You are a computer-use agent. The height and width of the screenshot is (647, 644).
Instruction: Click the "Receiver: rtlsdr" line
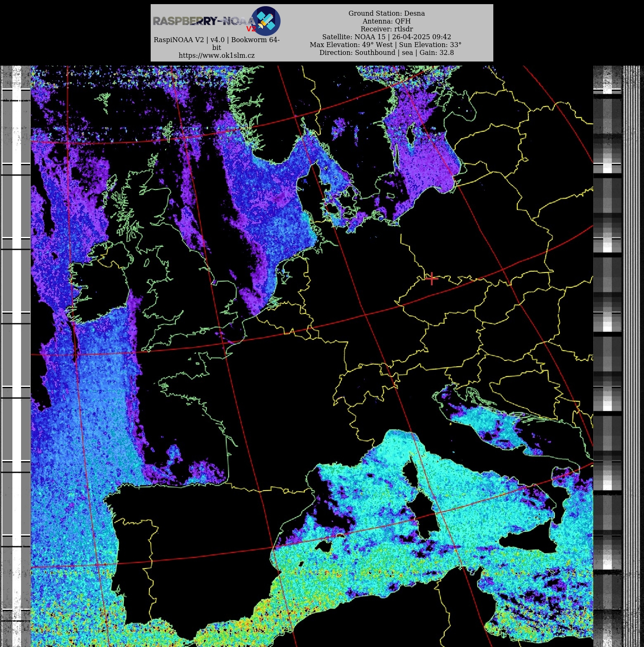coord(386,29)
